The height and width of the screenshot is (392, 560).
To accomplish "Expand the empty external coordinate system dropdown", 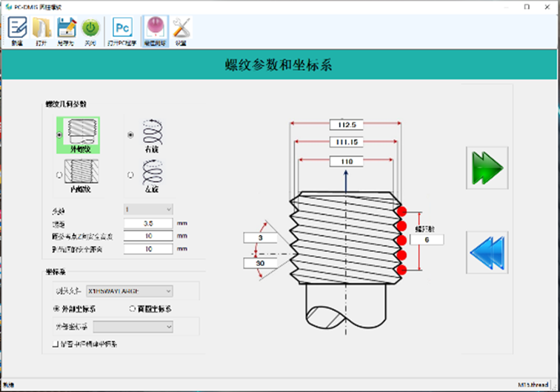I will [x=133, y=326].
